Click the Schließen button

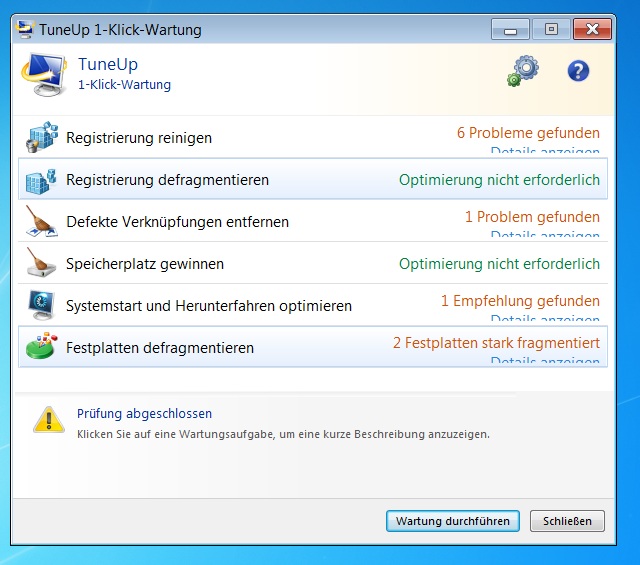tap(567, 521)
